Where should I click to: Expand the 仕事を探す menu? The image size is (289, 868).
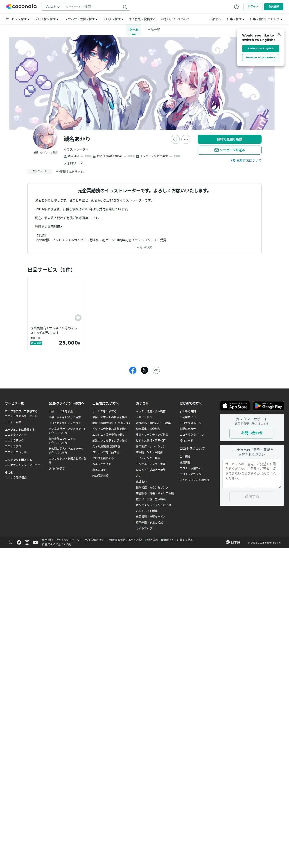coord(235,19)
